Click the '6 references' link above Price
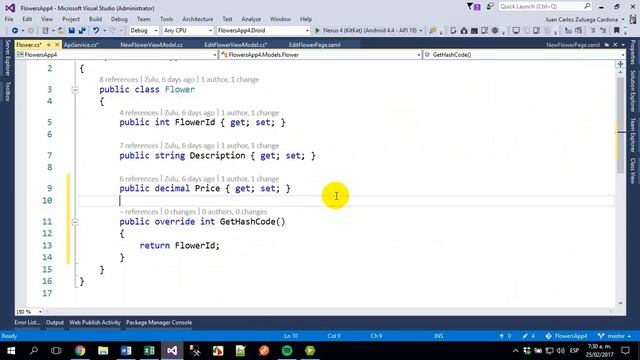Image resolution: width=640 pixels, height=360 pixels. click(x=138, y=179)
